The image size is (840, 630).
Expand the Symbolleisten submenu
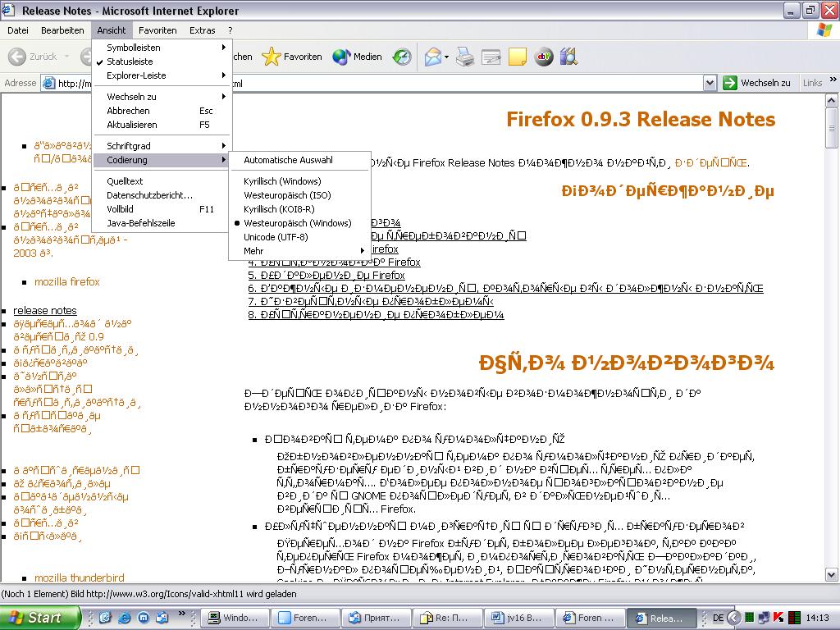tap(162, 48)
